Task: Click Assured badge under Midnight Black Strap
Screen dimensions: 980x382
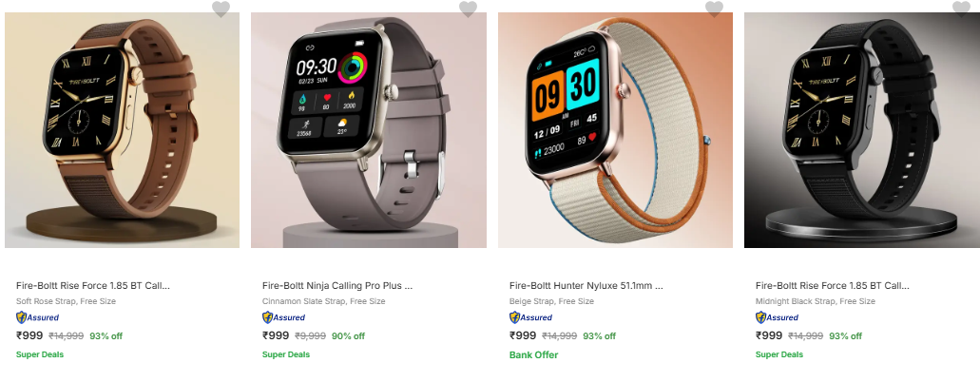Action: tap(777, 317)
